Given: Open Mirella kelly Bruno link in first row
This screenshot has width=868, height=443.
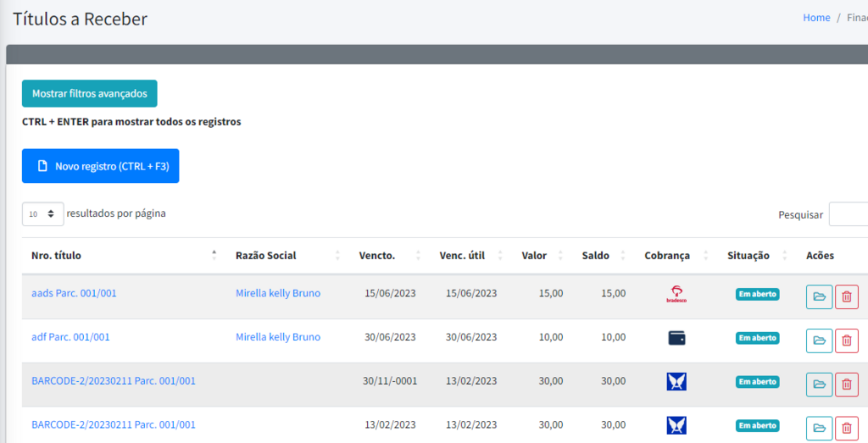Looking at the screenshot, I should click(x=278, y=293).
